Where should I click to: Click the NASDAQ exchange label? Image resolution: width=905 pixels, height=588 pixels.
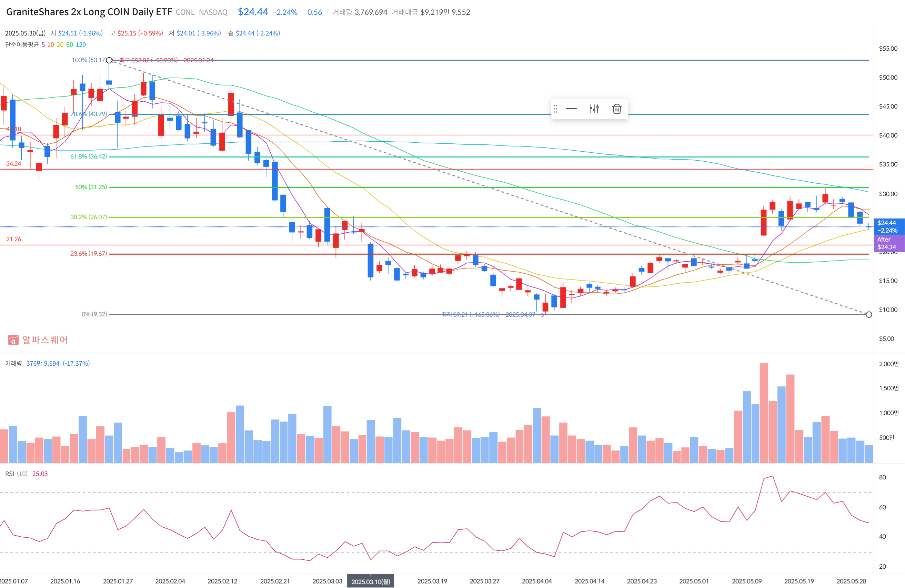(x=213, y=12)
